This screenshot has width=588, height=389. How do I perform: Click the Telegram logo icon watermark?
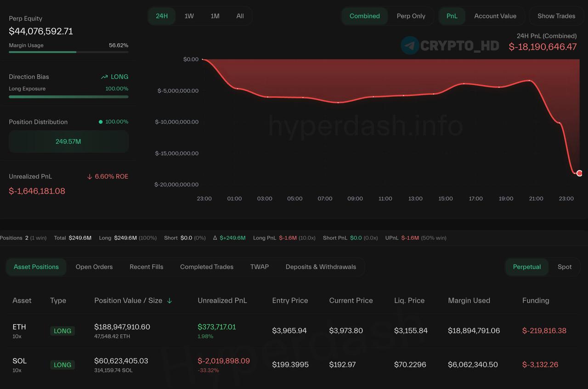pyautogui.click(x=409, y=45)
